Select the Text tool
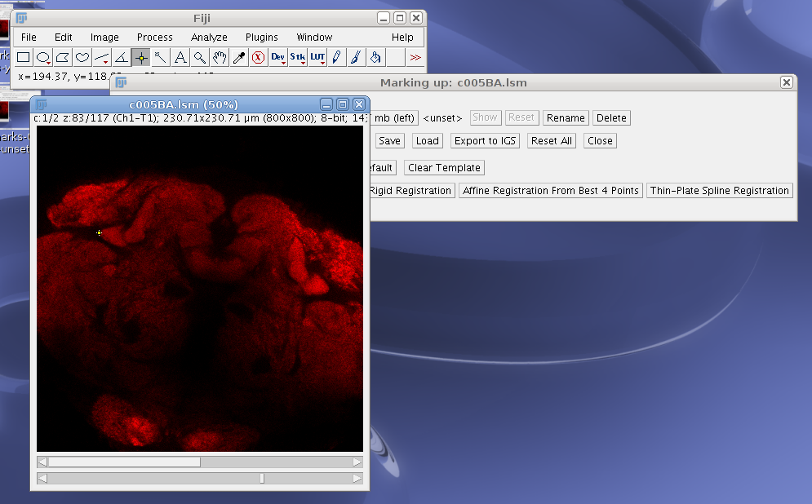Screen dimensions: 812x504 (180, 57)
